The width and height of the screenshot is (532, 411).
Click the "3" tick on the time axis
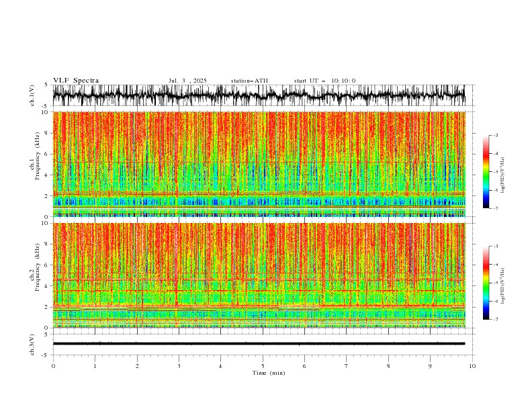pyautogui.click(x=179, y=366)
